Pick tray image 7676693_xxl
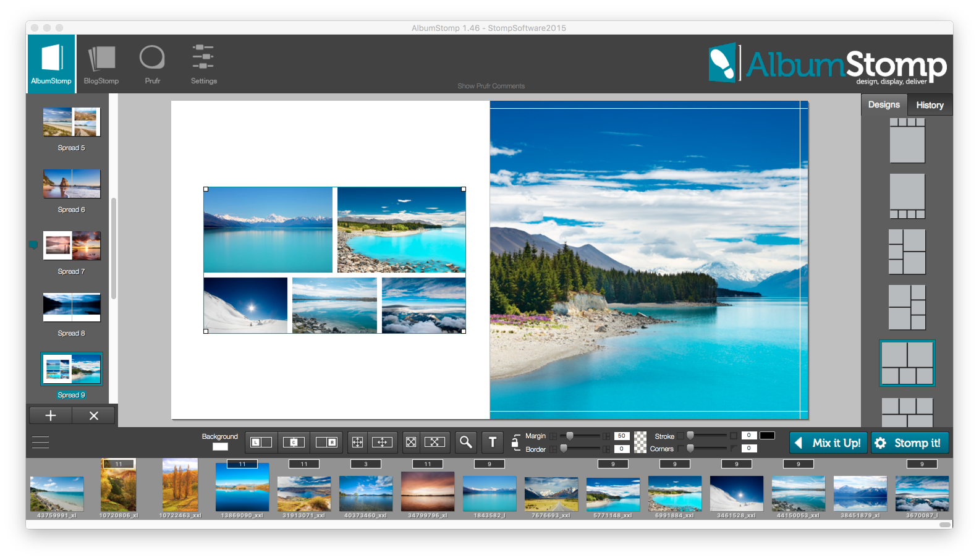 [x=551, y=494]
